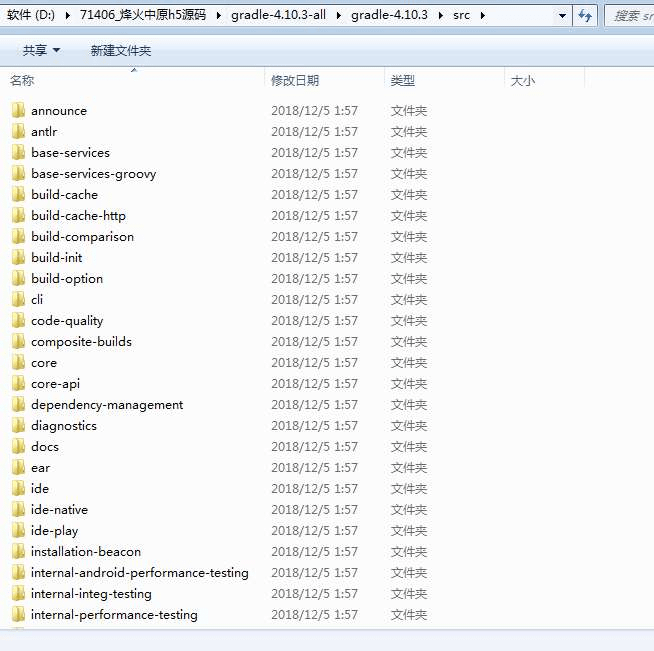Click the build-option folder icon
654x651 pixels.
tap(18, 279)
